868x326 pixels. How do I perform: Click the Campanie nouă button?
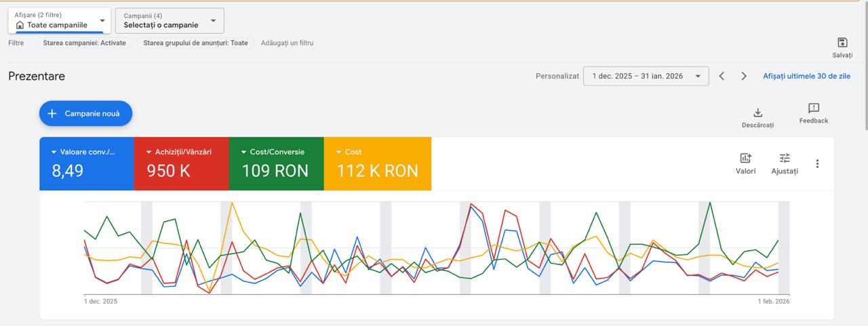click(x=85, y=113)
